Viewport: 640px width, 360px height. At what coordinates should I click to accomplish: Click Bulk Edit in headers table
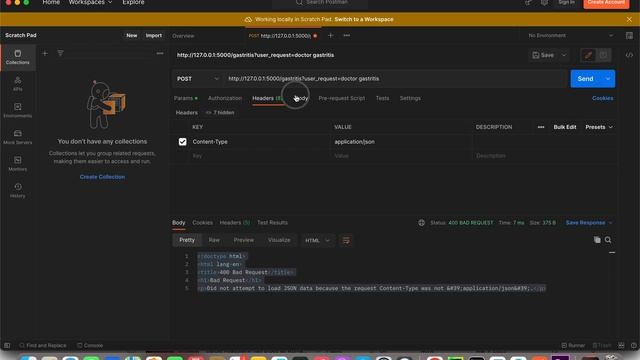click(565, 127)
